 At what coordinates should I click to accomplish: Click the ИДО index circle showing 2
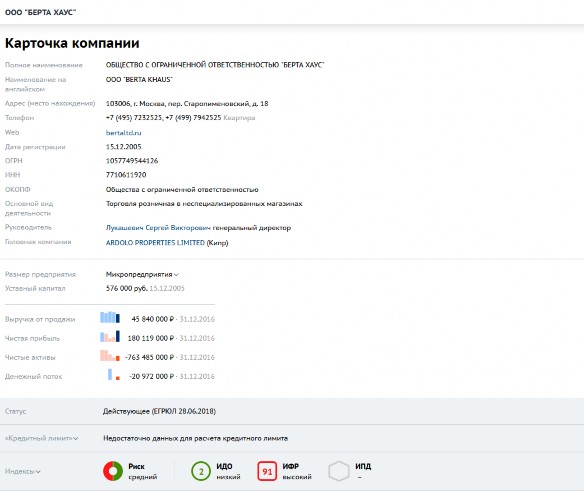click(201, 471)
